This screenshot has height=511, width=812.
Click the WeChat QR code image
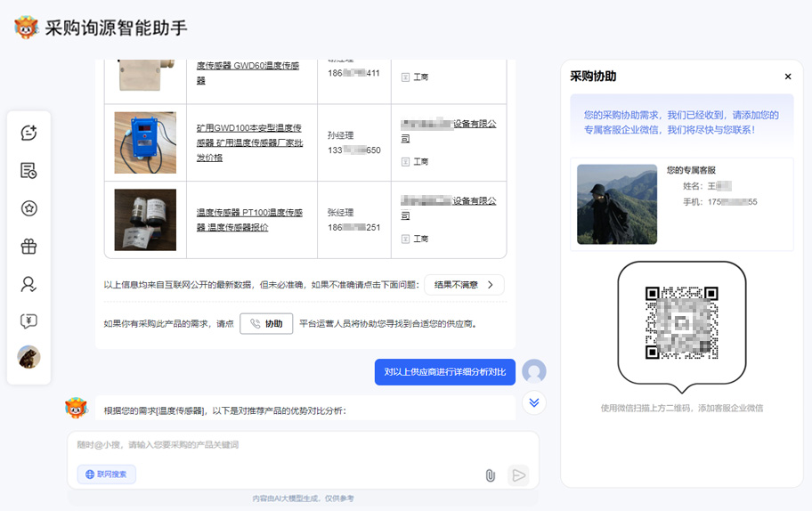click(681, 321)
